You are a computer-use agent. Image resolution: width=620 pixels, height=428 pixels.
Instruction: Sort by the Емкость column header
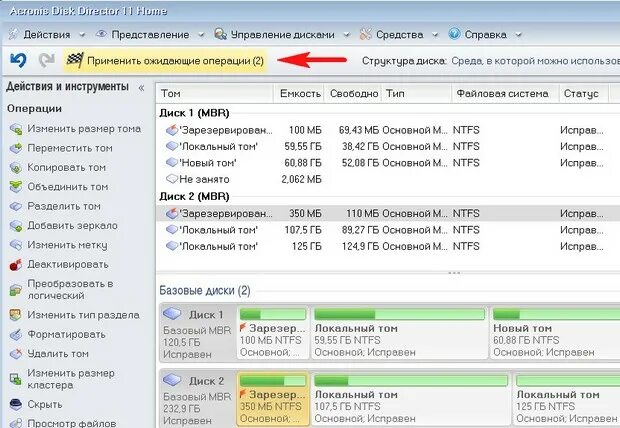click(299, 94)
